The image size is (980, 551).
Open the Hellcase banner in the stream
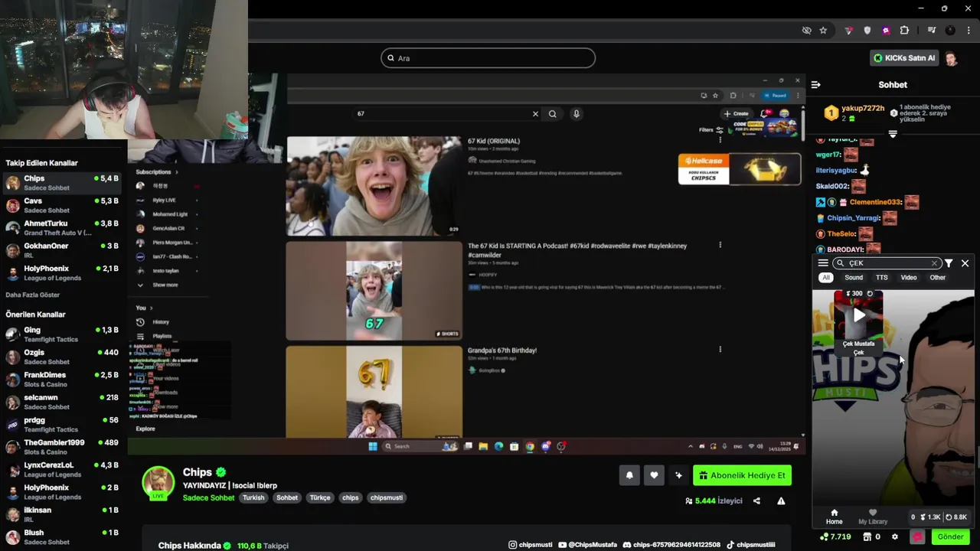pos(740,169)
